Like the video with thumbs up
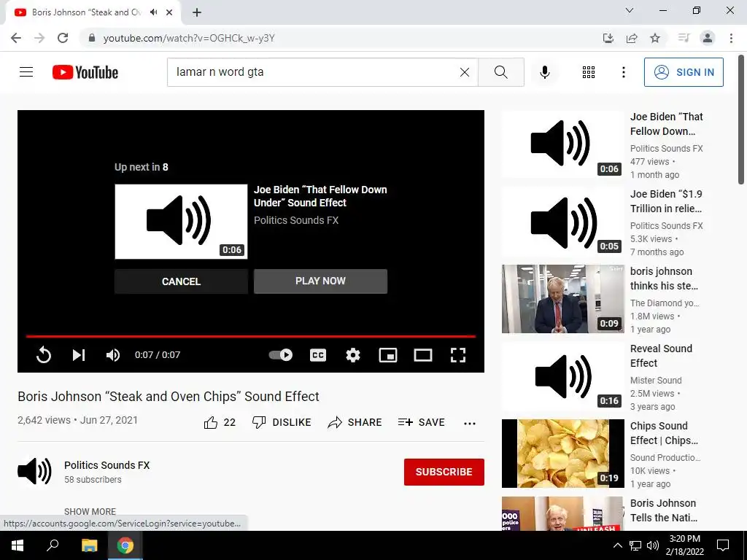This screenshot has width=747, height=560. tap(220, 422)
